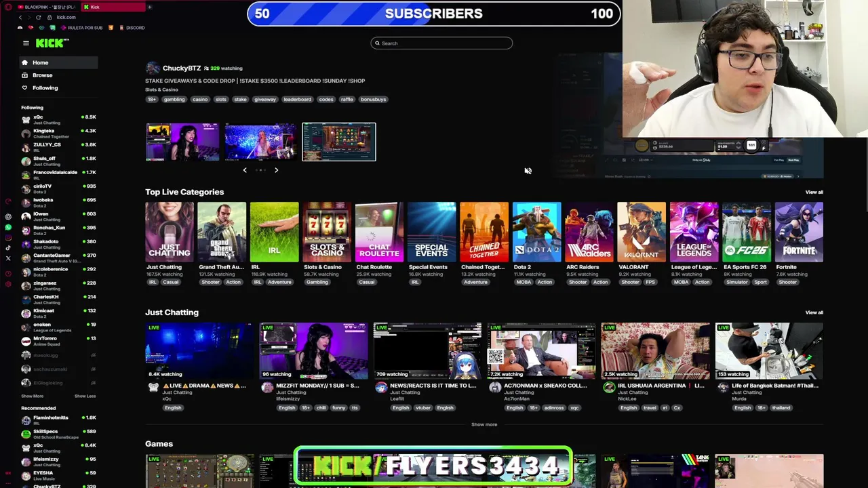Open the Life of Bangkok Batman stream
Viewport: 868px width, 488px height.
click(769, 351)
